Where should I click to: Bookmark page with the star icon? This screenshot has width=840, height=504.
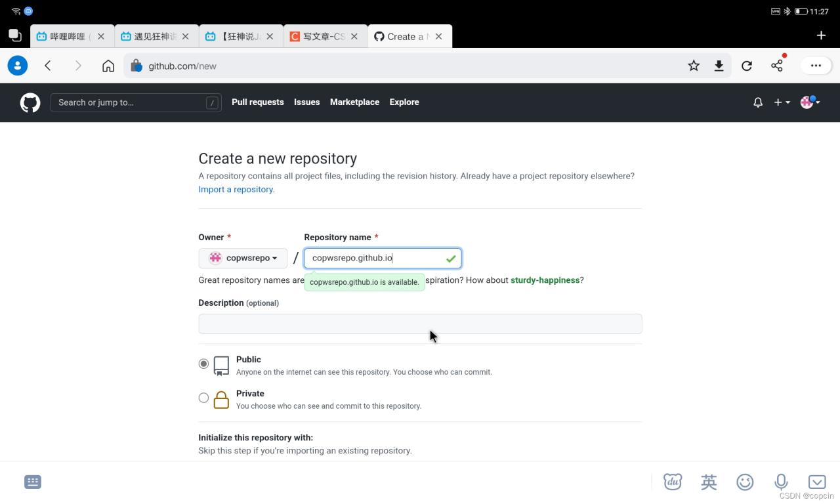(694, 66)
